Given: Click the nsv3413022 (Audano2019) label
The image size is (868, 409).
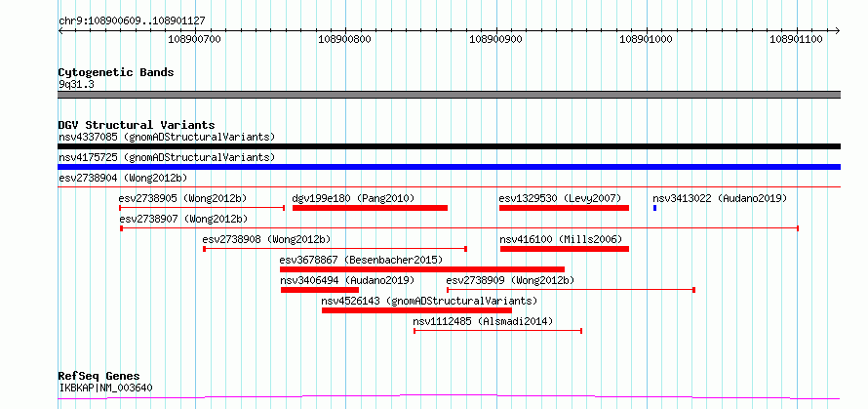Looking at the screenshot, I should (720, 198).
